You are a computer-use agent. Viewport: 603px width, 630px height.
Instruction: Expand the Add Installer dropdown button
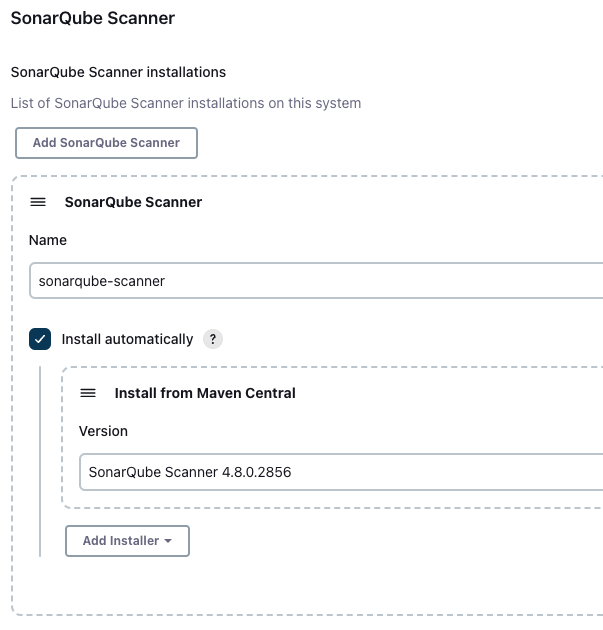click(x=127, y=541)
